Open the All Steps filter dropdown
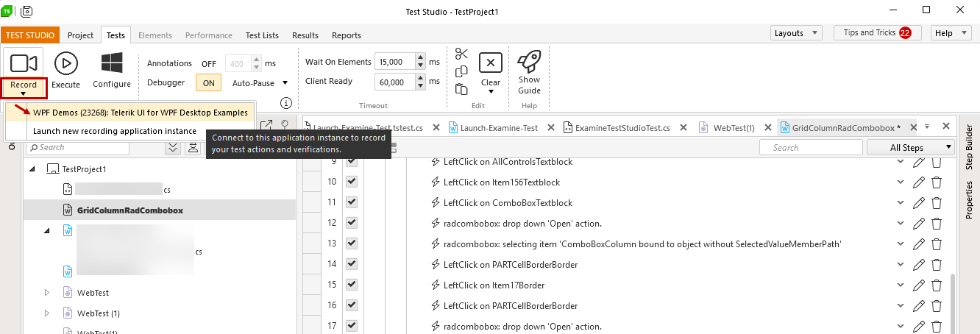Viewport: 980px width, 334px height. 911,147
